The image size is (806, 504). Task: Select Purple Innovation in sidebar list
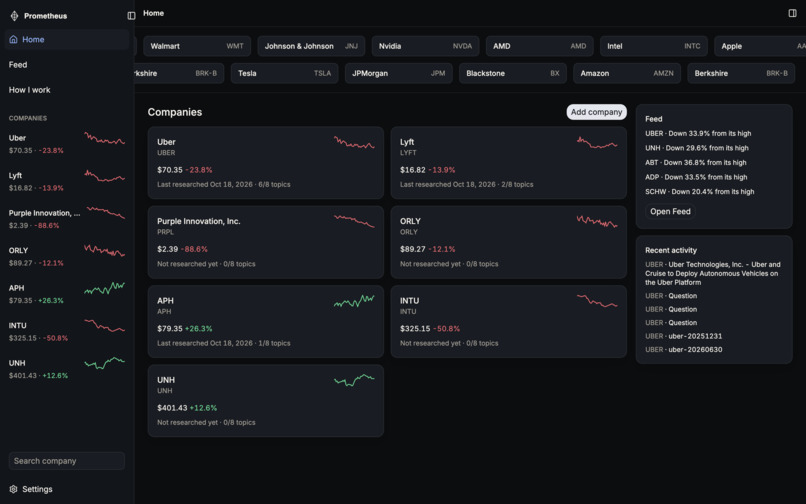coord(67,219)
